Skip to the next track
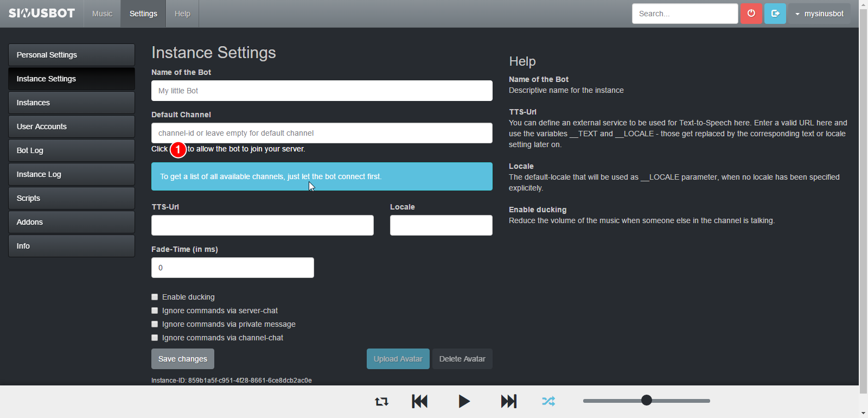 click(x=508, y=402)
